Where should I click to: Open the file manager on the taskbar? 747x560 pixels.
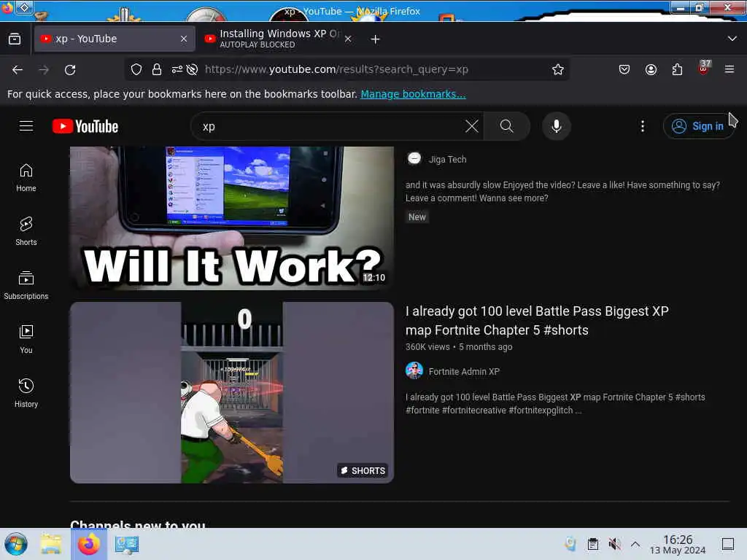tap(51, 544)
